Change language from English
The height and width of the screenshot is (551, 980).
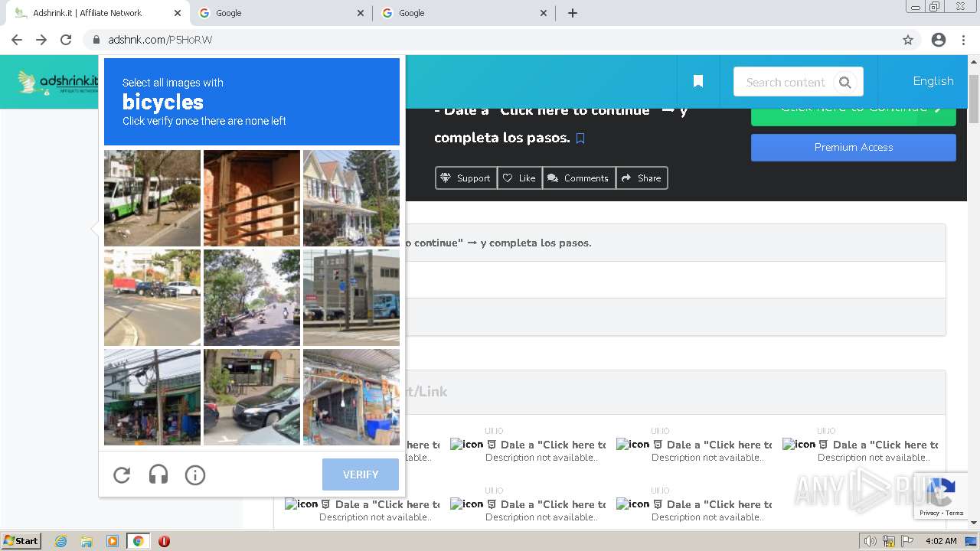pyautogui.click(x=933, y=81)
